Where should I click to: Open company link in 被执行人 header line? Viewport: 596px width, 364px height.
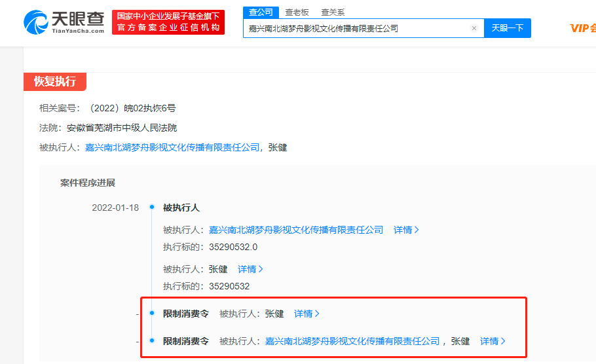[x=172, y=147]
